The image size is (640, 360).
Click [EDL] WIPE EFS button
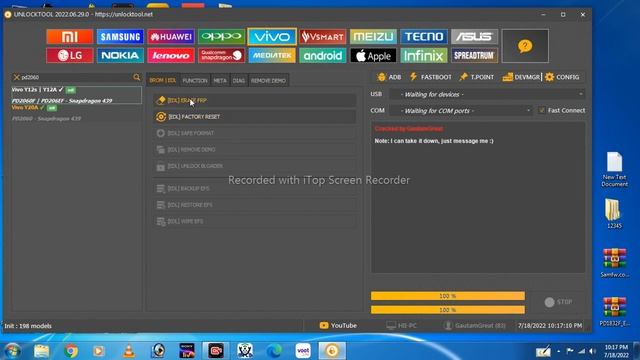(255, 221)
